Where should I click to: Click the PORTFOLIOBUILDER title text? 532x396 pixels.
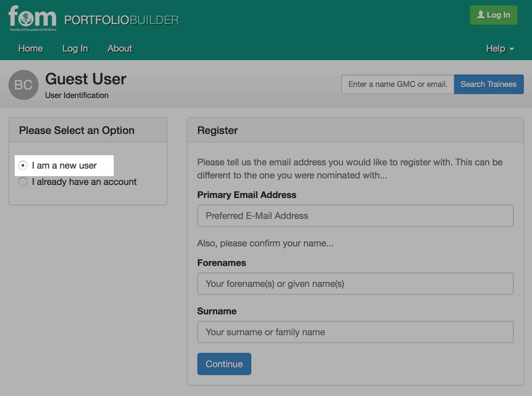pyautogui.click(x=122, y=20)
